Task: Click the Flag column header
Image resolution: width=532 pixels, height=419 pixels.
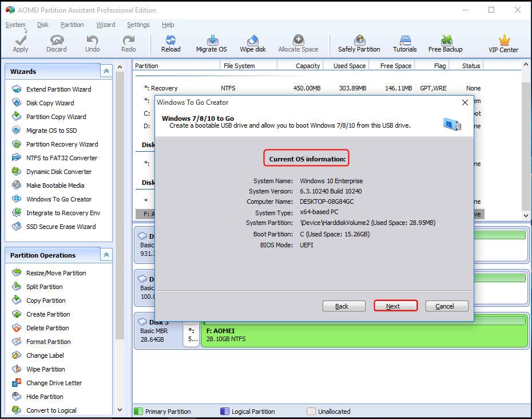Action: click(x=432, y=66)
